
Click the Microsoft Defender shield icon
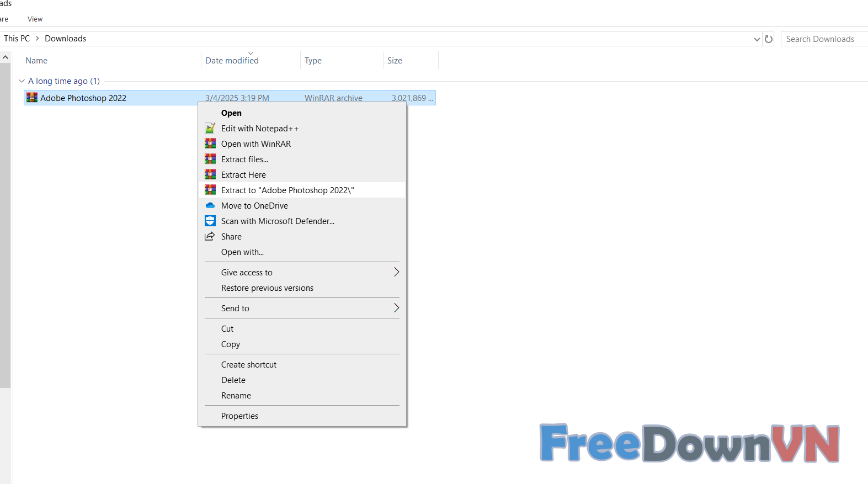[210, 221]
